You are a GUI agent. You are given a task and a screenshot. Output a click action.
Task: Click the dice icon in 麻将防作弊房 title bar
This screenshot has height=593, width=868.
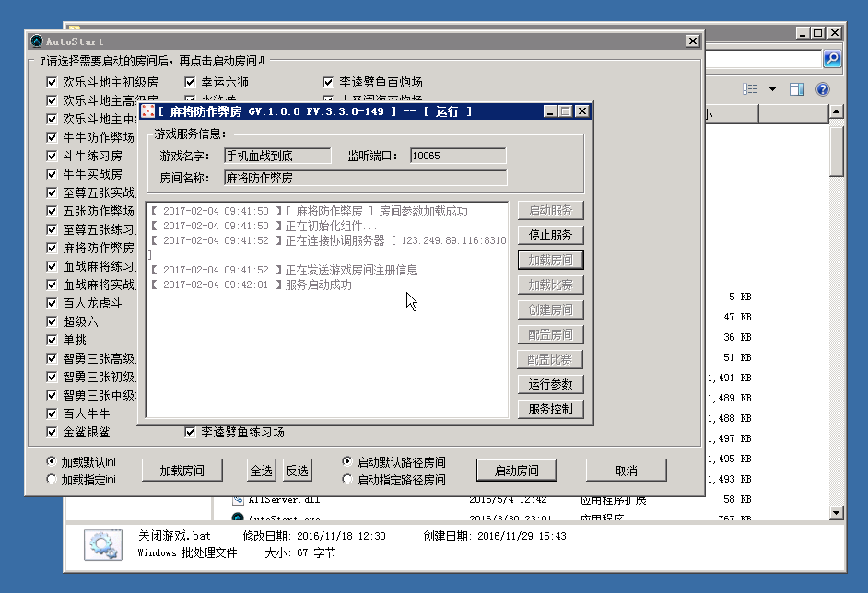click(x=147, y=111)
